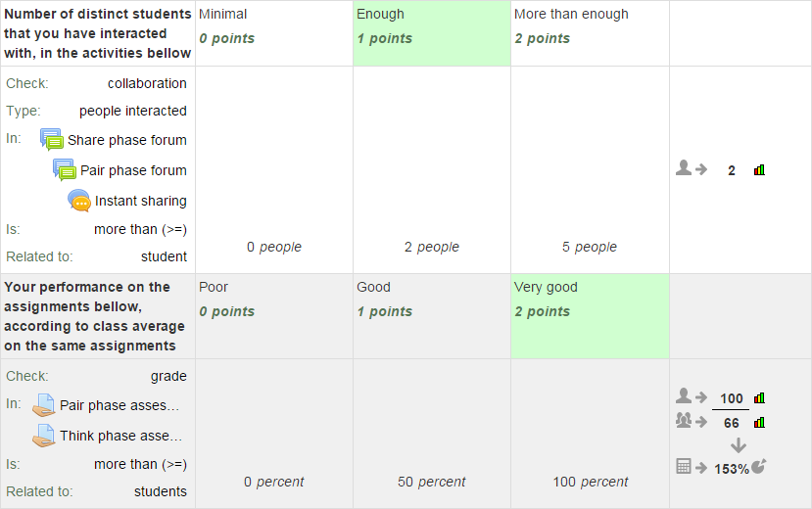Open the Instant sharing link
This screenshot has height=509, width=812.
click(x=140, y=201)
